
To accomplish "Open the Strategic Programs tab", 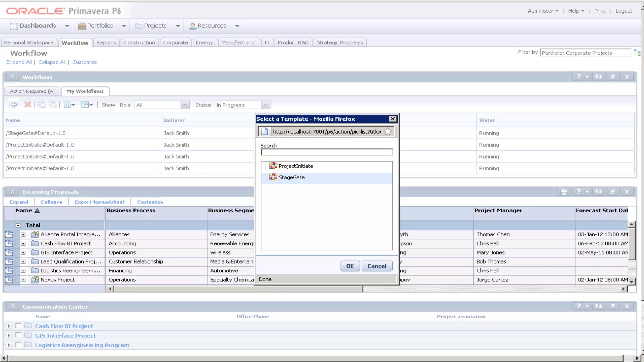I will coord(340,42).
